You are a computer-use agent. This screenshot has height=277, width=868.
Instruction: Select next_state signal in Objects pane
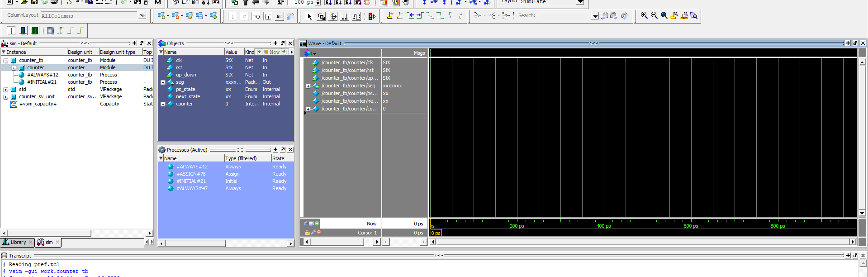(x=188, y=97)
